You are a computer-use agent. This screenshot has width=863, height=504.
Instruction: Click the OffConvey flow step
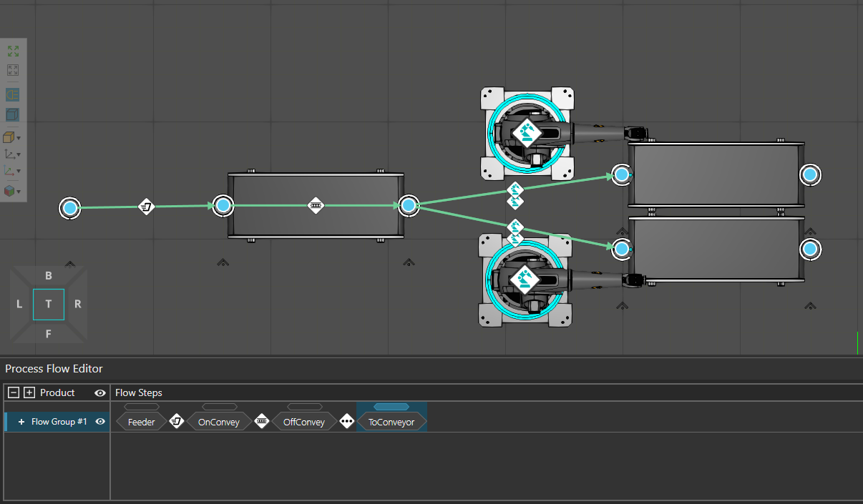[303, 422]
